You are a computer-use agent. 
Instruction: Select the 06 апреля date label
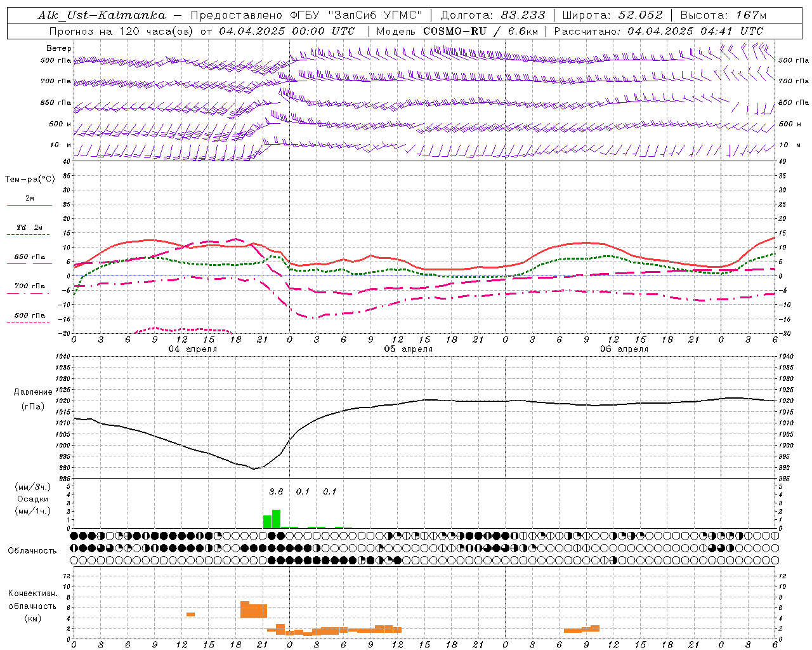[x=624, y=349]
